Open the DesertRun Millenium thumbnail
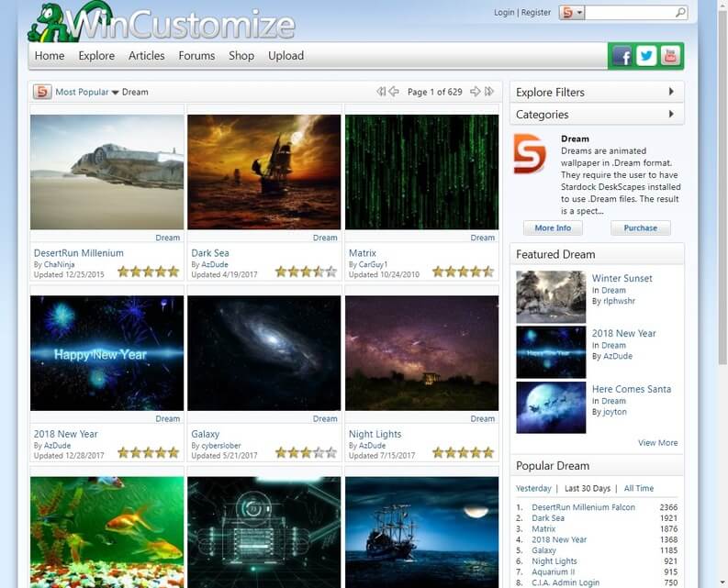 point(106,172)
